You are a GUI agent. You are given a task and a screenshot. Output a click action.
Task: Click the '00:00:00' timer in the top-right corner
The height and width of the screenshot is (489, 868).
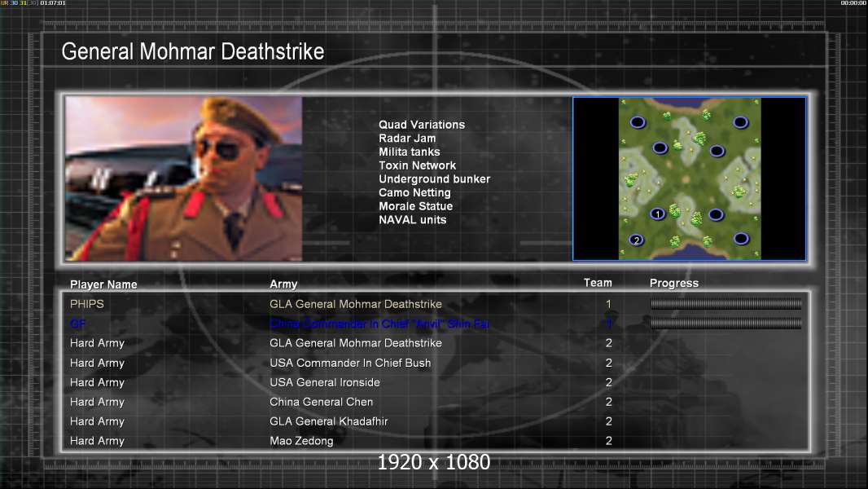(853, 3)
